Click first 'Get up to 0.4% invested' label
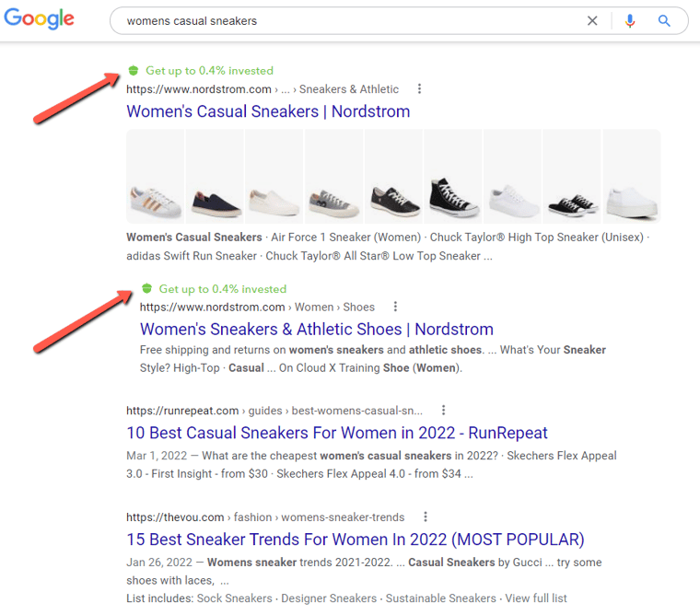This screenshot has height=615, width=700. (209, 71)
